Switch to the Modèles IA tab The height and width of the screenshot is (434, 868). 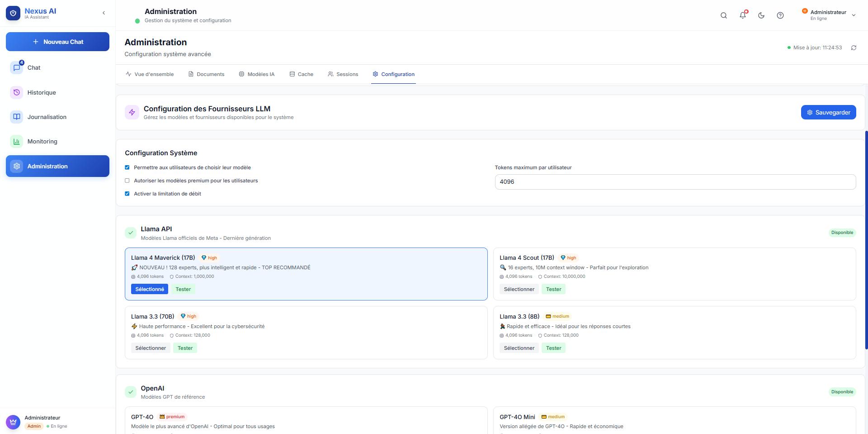pyautogui.click(x=257, y=74)
